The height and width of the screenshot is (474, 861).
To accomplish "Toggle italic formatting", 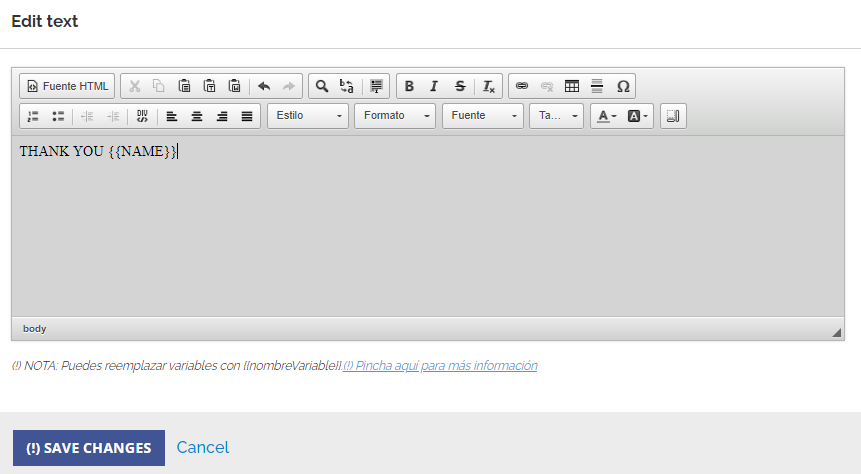I will tap(434, 86).
